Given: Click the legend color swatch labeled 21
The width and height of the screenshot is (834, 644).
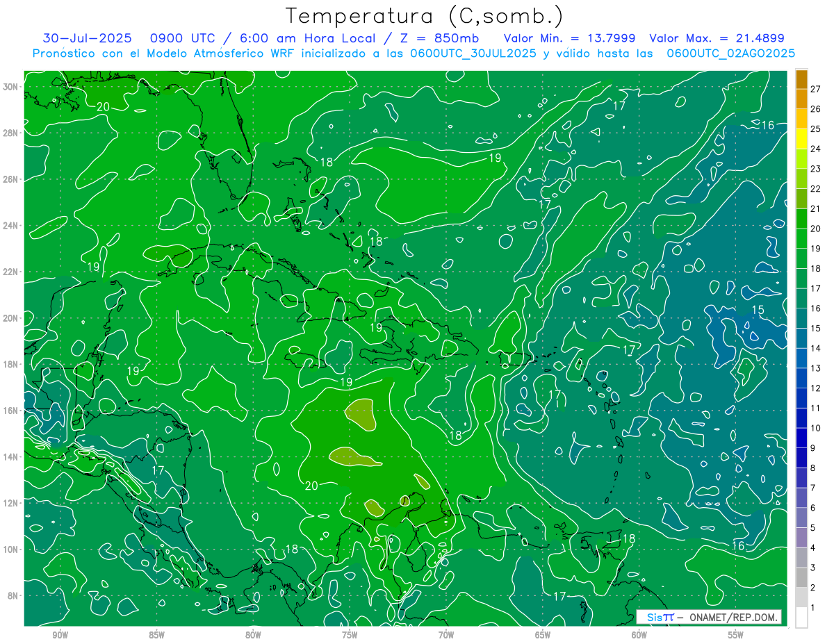Looking at the screenshot, I should tap(801, 199).
